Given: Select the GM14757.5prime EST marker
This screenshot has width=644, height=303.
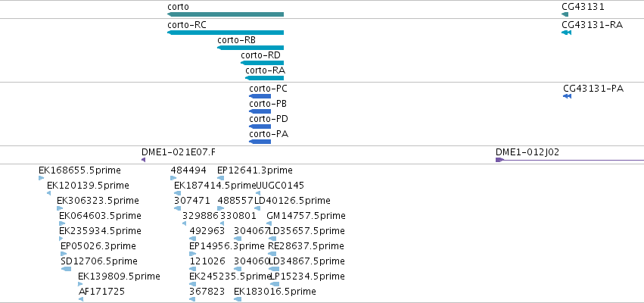Looking at the screenshot, I should 269,223.
